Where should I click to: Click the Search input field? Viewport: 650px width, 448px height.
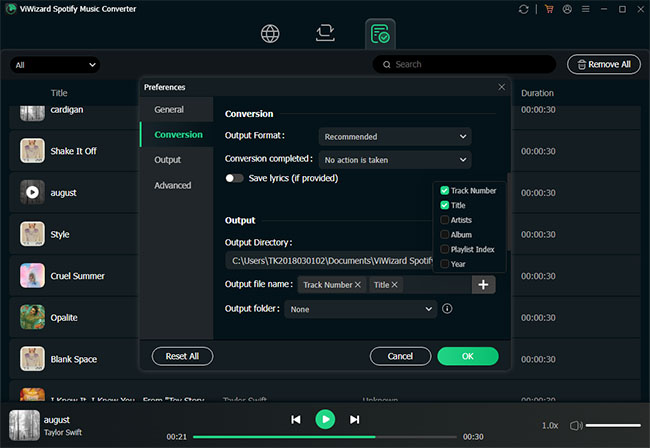click(x=464, y=65)
